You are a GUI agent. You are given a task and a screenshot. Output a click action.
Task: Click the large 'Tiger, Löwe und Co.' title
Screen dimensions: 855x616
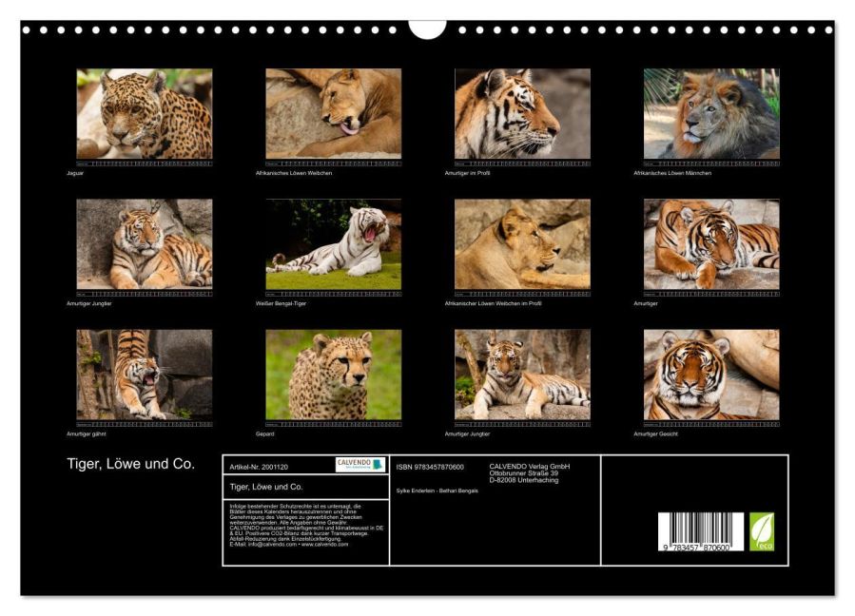pyautogui.click(x=131, y=464)
